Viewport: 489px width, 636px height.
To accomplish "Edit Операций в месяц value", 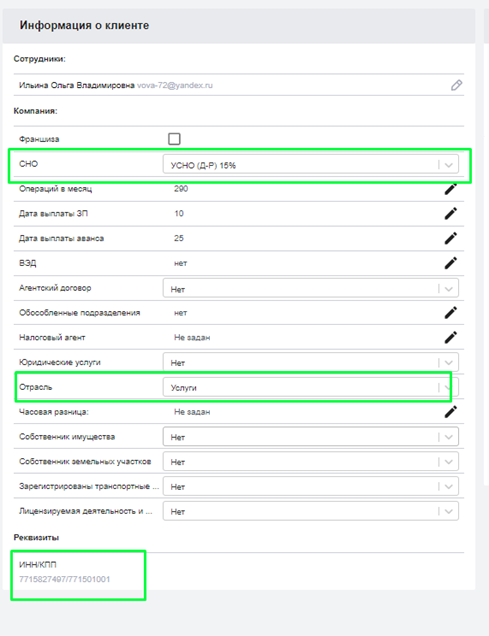I will point(450,189).
